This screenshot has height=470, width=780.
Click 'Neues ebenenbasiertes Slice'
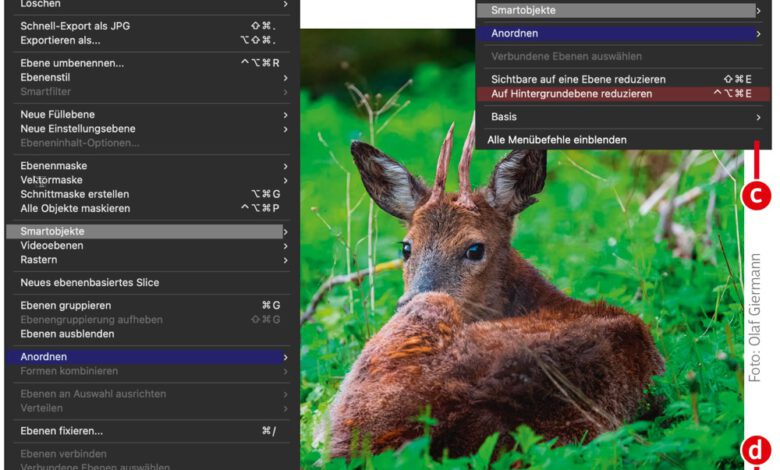click(90, 282)
